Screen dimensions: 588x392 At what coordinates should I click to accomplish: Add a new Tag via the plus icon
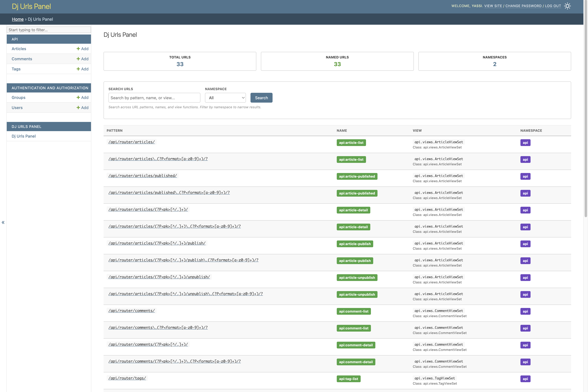click(82, 69)
